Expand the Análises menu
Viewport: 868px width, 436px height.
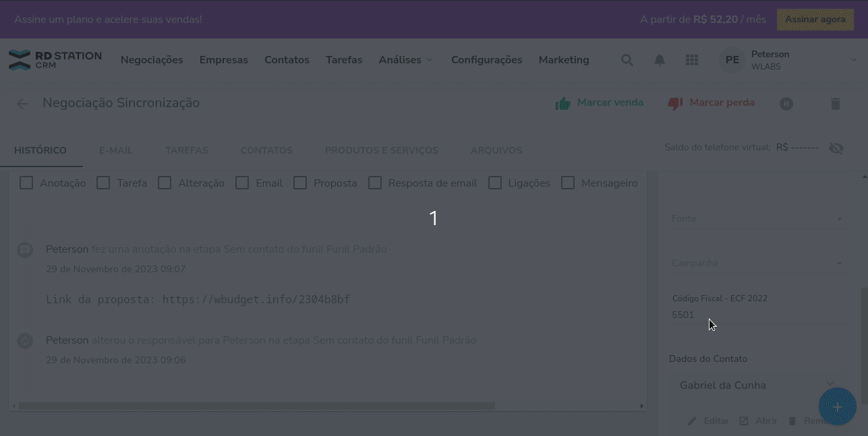405,60
